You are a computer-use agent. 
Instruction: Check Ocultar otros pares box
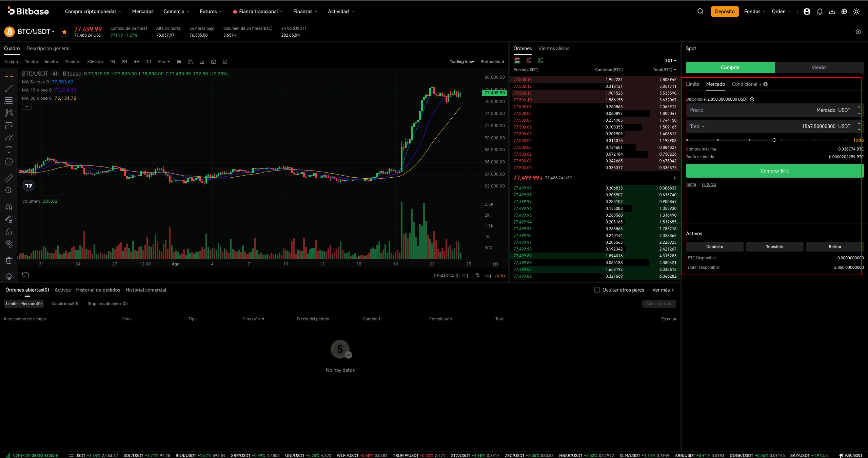(x=597, y=290)
